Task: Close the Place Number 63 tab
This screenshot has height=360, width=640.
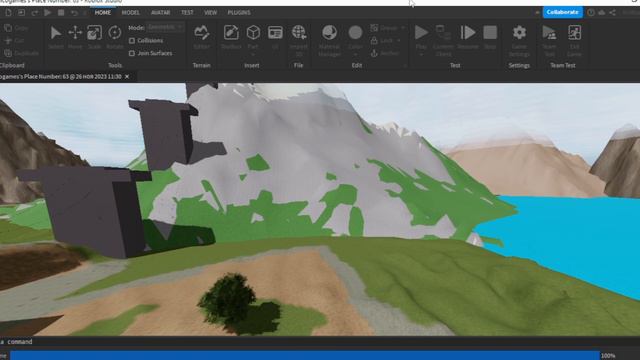Action: tap(127, 76)
